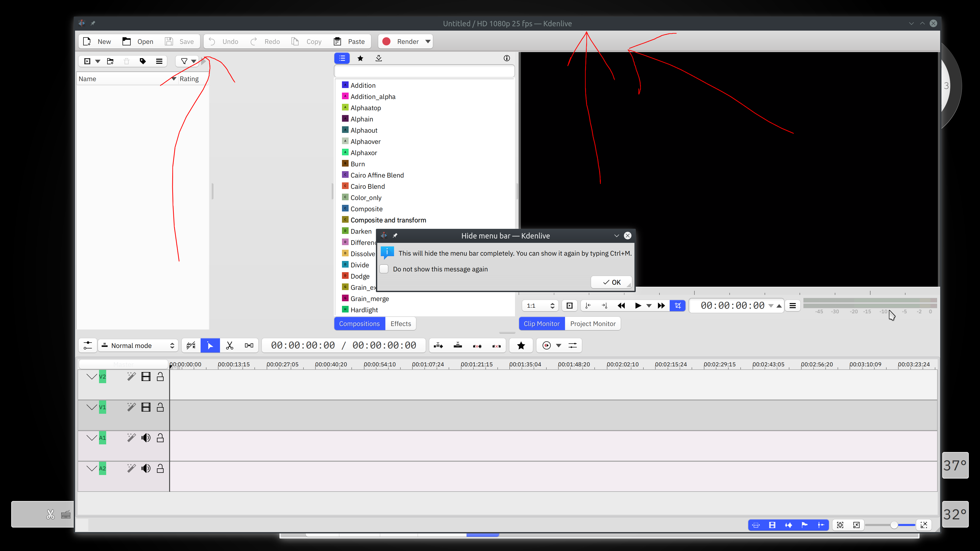Screen dimensions: 980x551
Task: Click the Paste toolbar button
Action: tap(349, 41)
